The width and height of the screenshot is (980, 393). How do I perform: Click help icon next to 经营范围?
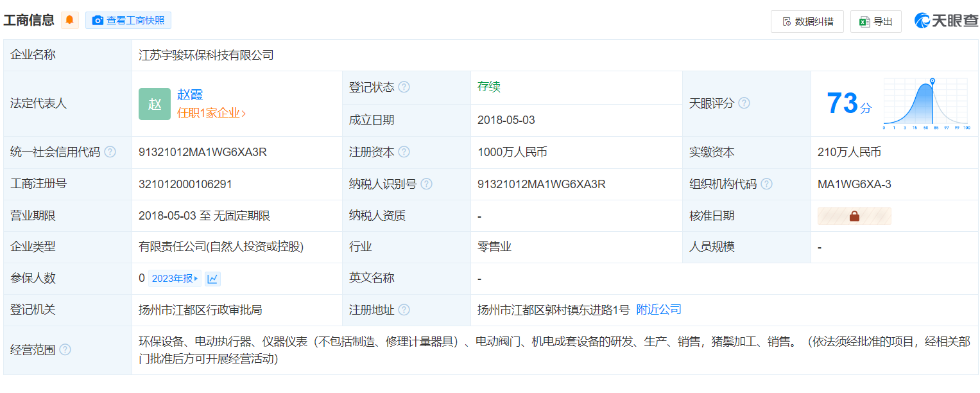tap(65, 350)
